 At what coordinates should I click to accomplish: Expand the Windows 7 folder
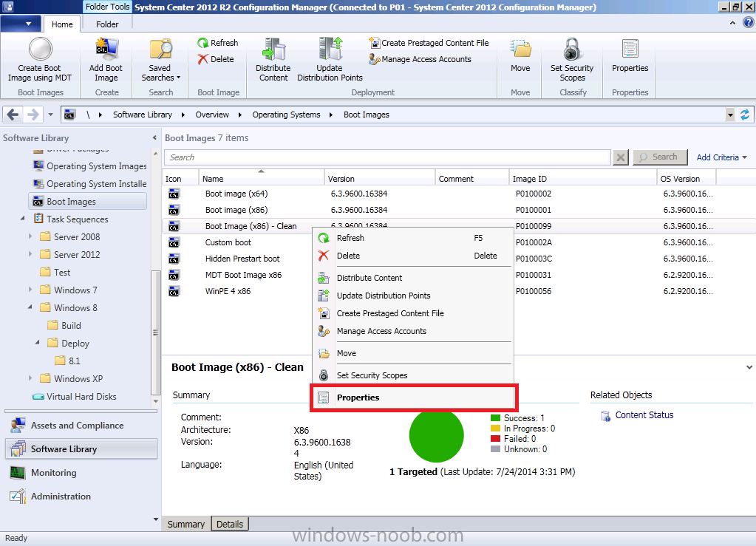click(x=30, y=290)
